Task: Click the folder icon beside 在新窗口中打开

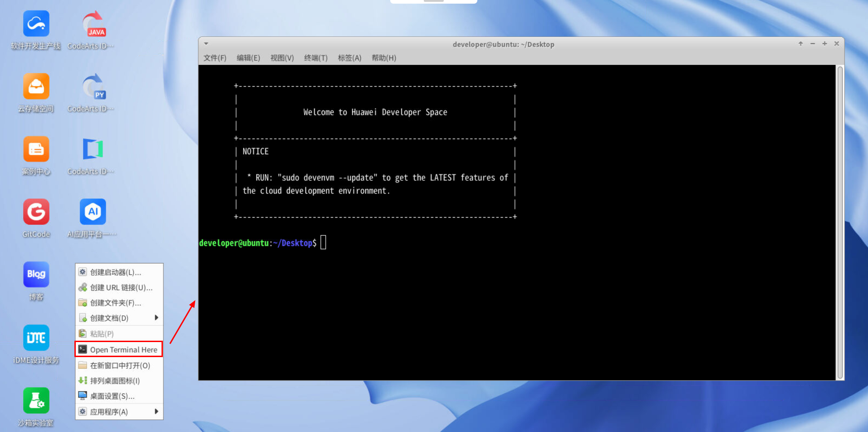Action: (x=83, y=365)
